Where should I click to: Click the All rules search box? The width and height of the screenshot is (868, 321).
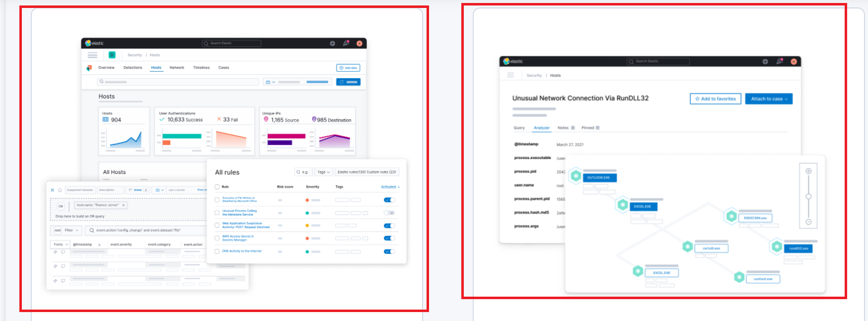(303, 172)
